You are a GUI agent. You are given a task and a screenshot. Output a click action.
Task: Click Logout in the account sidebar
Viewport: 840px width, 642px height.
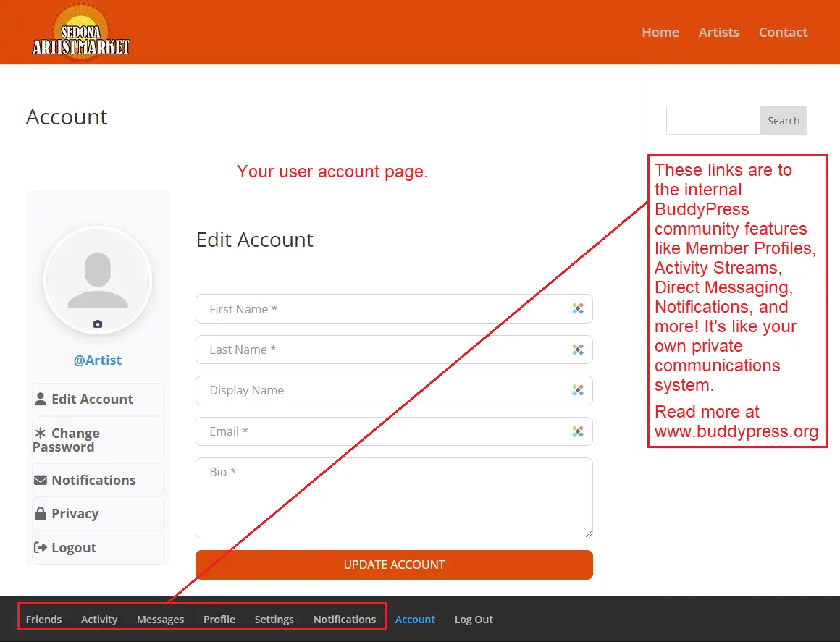[x=73, y=548]
